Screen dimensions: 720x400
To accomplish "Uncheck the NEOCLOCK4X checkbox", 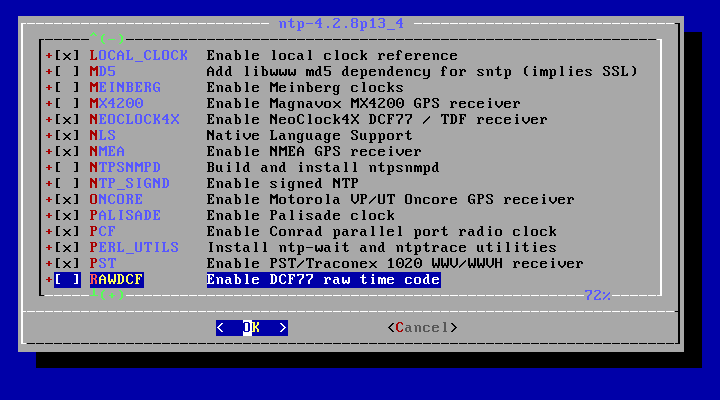I will (68, 120).
